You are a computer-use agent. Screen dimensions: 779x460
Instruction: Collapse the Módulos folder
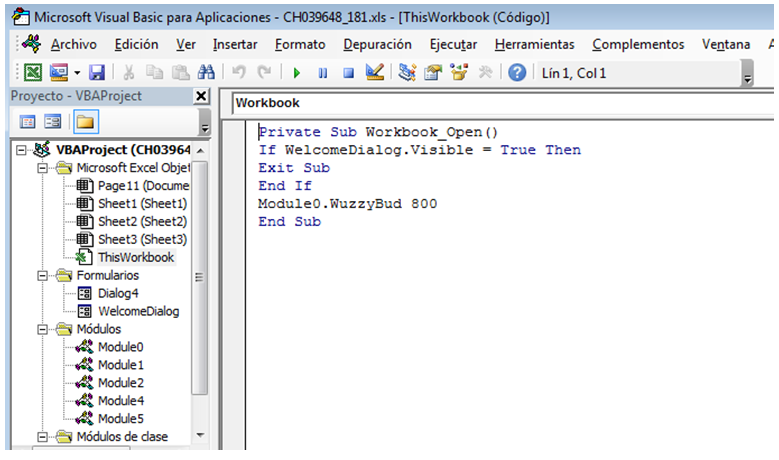[43, 329]
